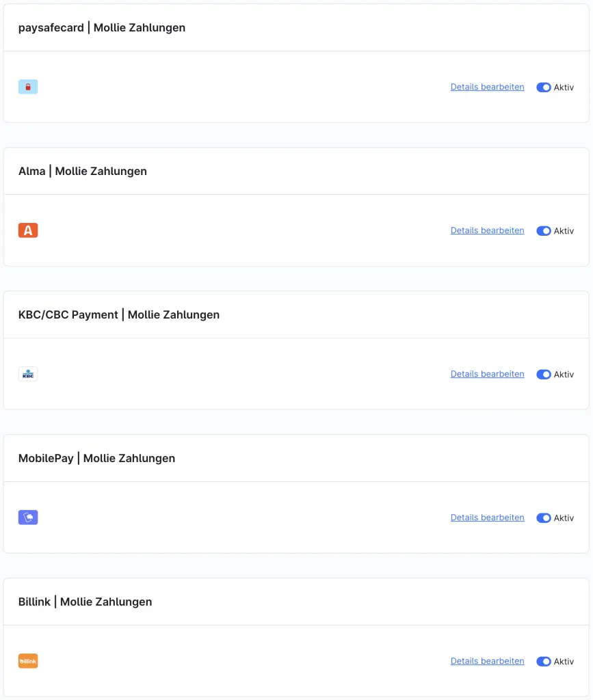Screen dimensions: 593x700
Task: Click the orange Alma logo icon
Action: click(28, 230)
